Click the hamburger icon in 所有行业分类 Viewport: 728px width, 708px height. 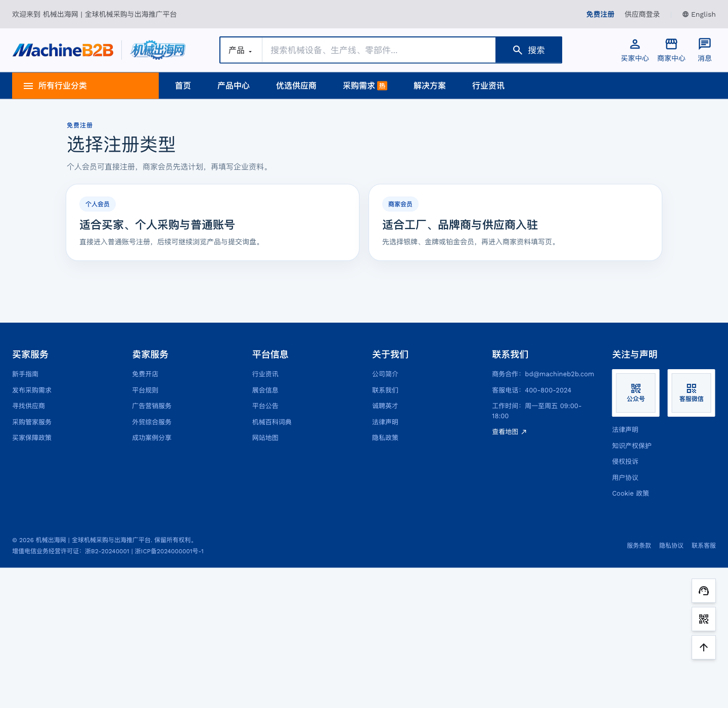(28, 86)
